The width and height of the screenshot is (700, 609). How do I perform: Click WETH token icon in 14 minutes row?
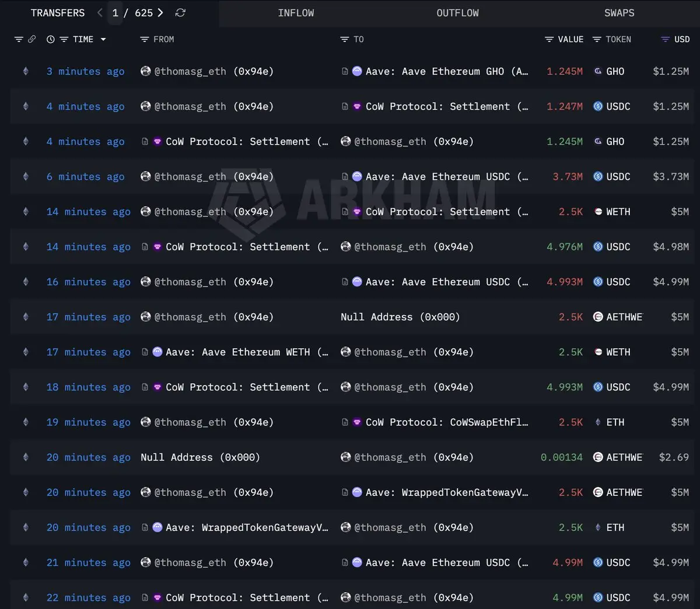598,212
